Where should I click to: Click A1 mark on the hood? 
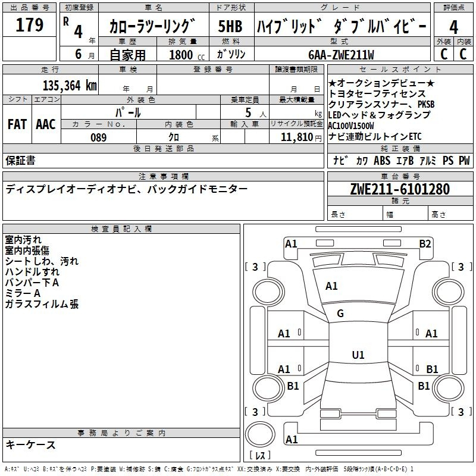(x=331, y=286)
